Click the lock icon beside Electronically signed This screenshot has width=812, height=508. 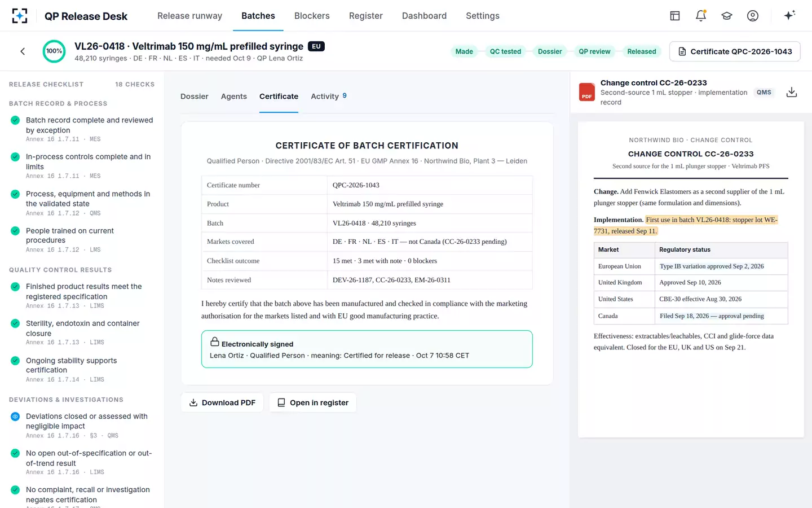214,342
